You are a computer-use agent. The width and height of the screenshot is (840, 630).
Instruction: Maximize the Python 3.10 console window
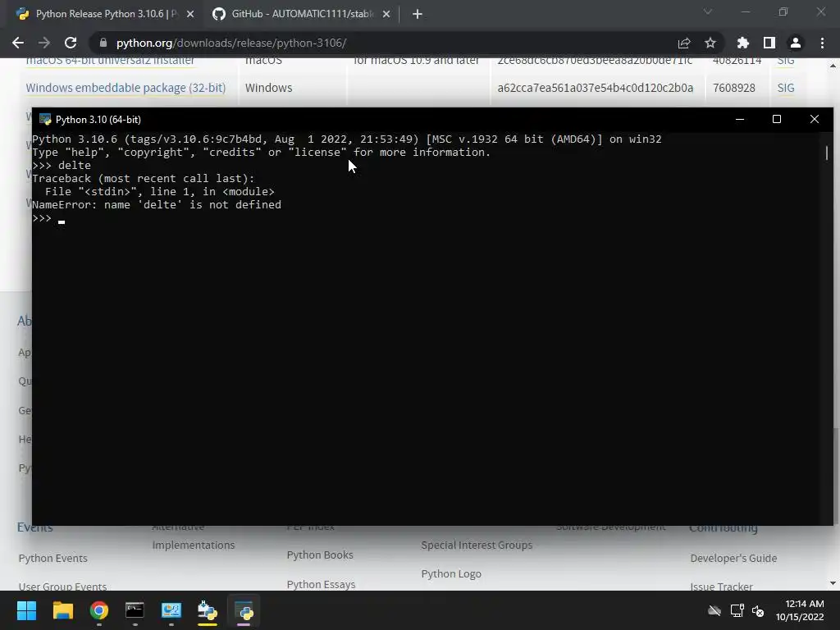click(777, 119)
